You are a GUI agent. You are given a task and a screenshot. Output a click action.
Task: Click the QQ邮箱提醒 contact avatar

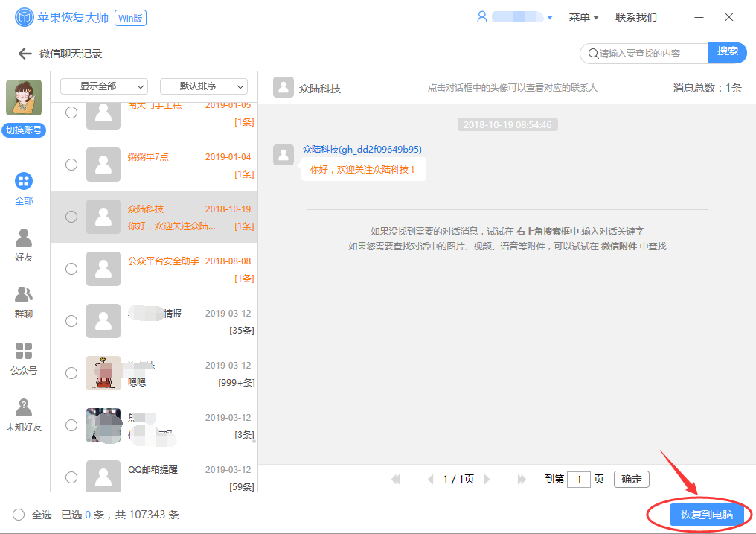(103, 476)
